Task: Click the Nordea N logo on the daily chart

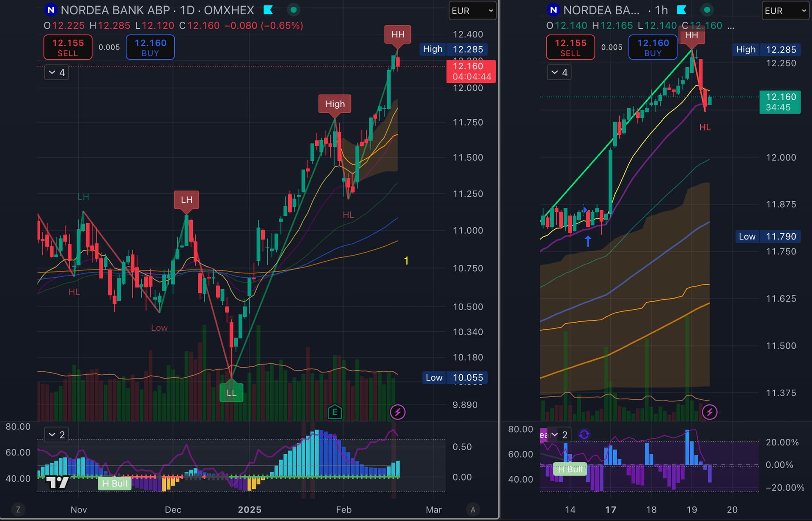Action: (51, 10)
